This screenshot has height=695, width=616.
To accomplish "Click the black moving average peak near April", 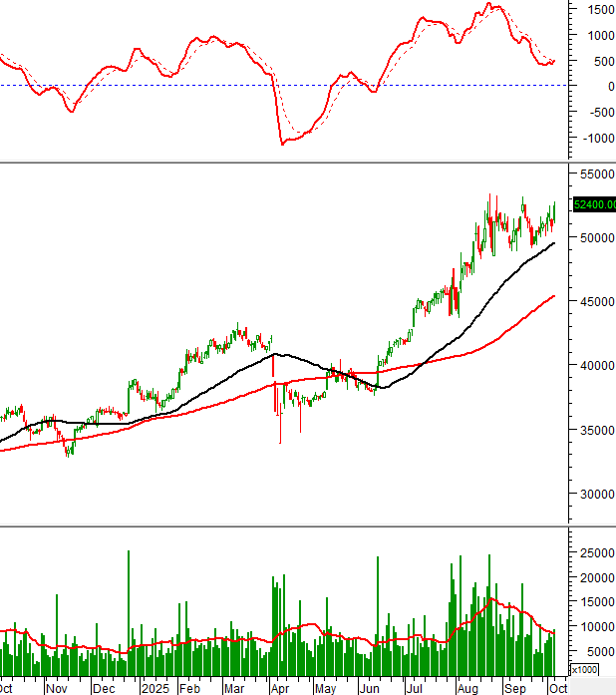I will tap(278, 354).
